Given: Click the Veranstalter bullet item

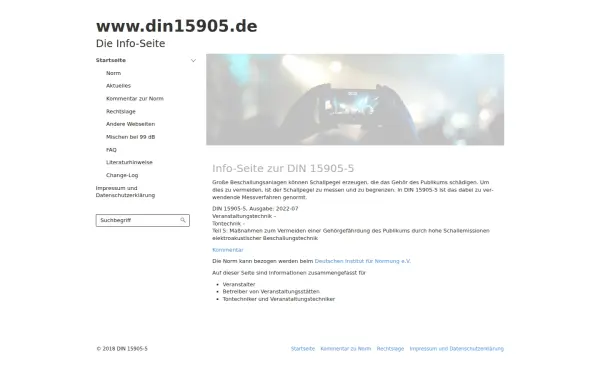Looking at the screenshot, I should coord(239,284).
